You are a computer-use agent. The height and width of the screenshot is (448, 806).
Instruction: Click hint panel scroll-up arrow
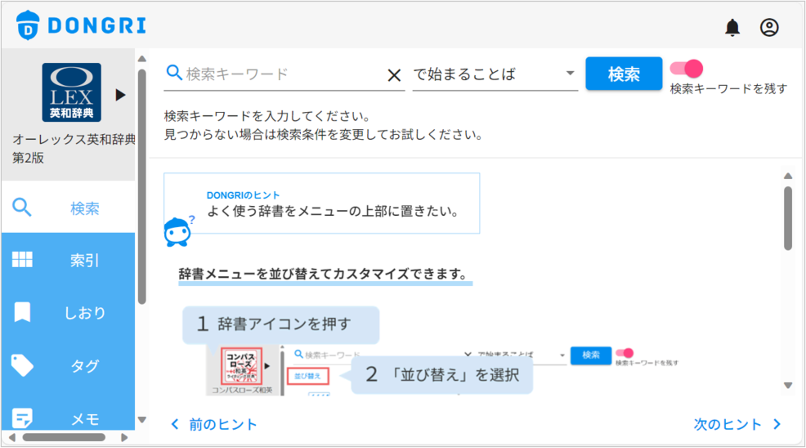coord(788,176)
